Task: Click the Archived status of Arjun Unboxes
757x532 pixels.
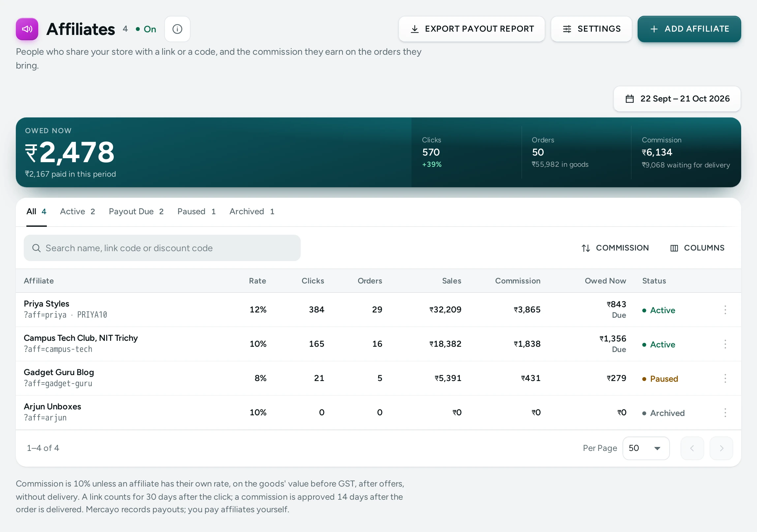Action: click(x=664, y=413)
